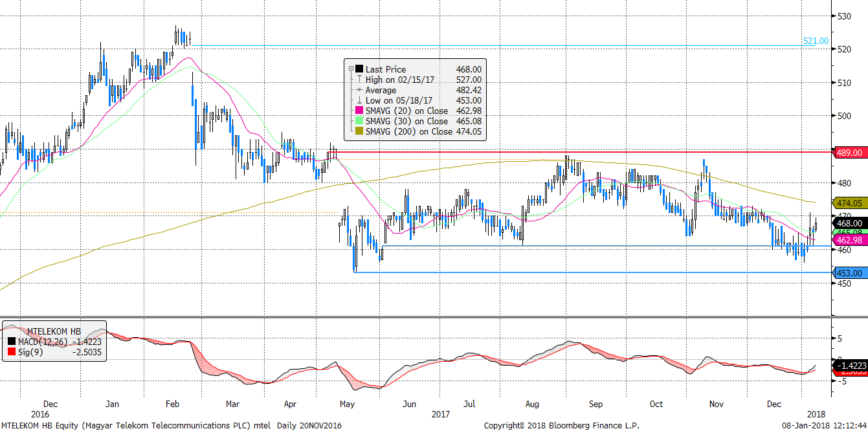868x431 pixels.
Task: Click the magenta SMAVG (20) color swatch
Action: pyautogui.click(x=359, y=111)
